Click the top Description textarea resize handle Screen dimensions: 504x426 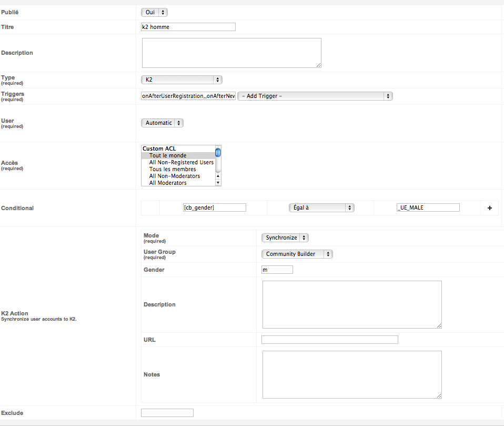318,65
